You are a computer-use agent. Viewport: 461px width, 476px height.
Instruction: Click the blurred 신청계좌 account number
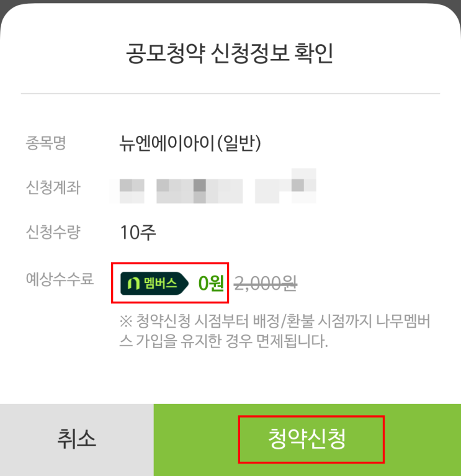click(x=213, y=186)
